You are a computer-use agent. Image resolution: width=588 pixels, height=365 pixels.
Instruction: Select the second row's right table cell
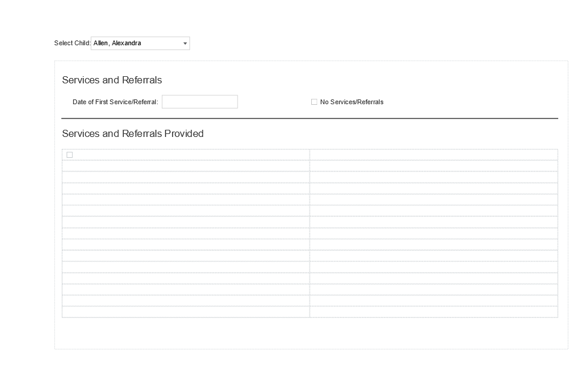pos(433,166)
